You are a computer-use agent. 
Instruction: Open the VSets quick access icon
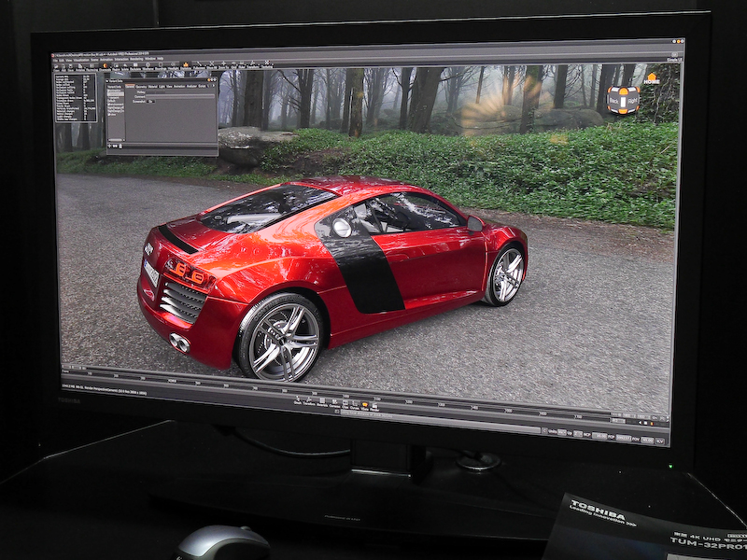(364, 406)
